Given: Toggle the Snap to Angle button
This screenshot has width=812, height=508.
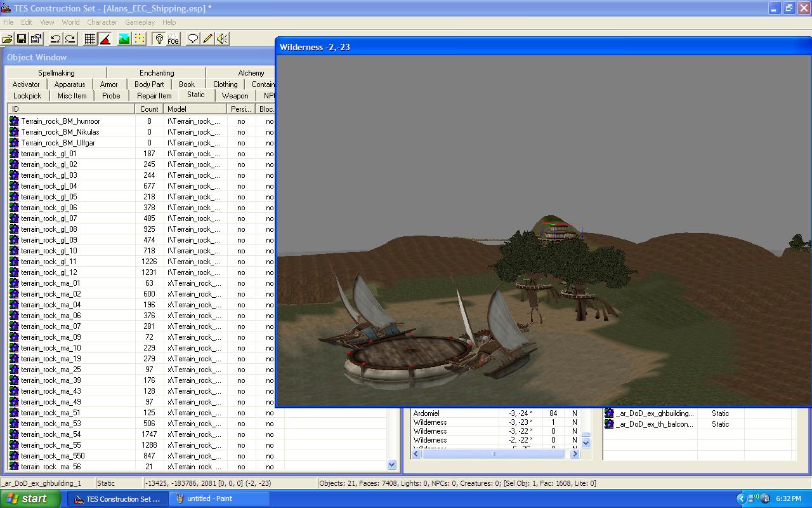Looking at the screenshot, I should pyautogui.click(x=105, y=39).
